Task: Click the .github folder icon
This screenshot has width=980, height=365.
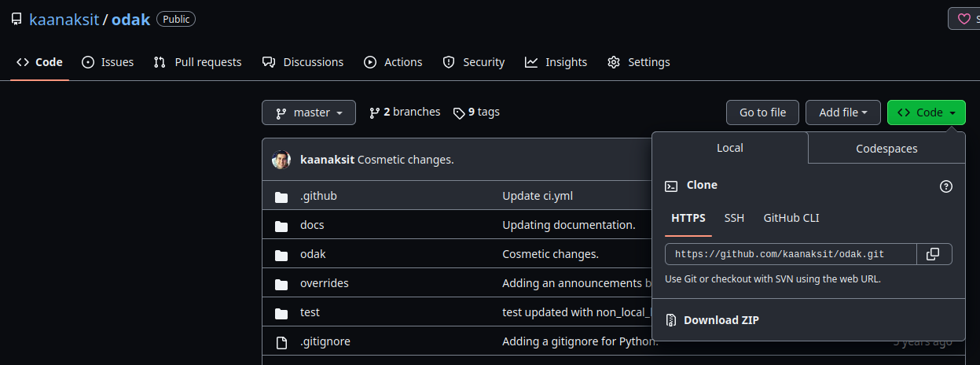Action: 281,196
